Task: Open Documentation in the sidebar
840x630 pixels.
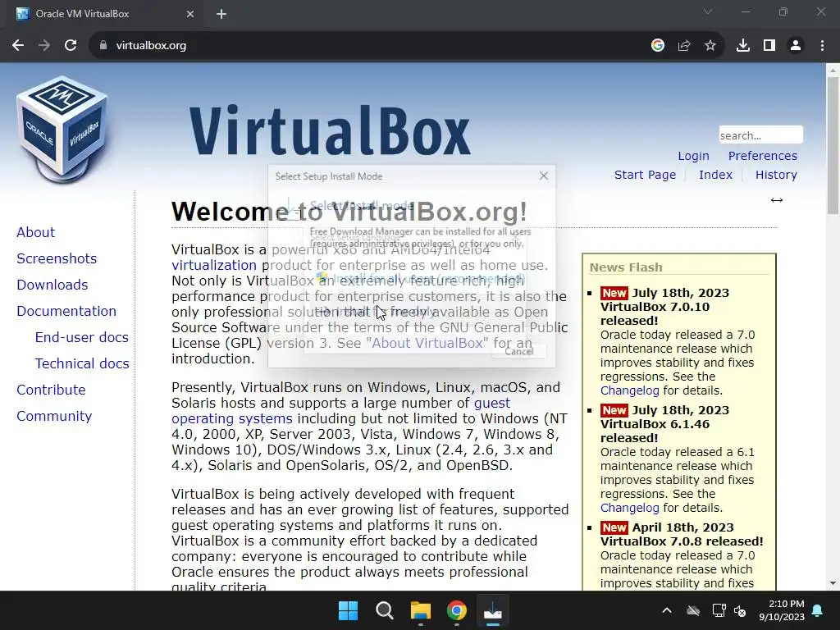Action: (x=66, y=311)
